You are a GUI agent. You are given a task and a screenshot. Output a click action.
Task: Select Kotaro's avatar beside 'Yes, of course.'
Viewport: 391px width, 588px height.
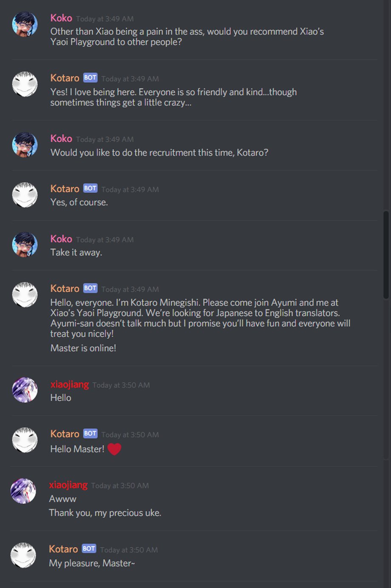coord(25,195)
